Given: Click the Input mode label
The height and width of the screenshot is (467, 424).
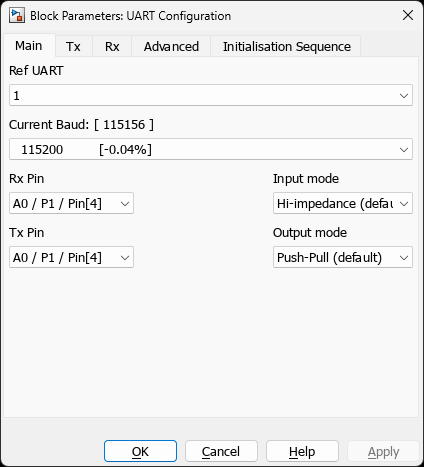Looking at the screenshot, I should pyautogui.click(x=306, y=179).
